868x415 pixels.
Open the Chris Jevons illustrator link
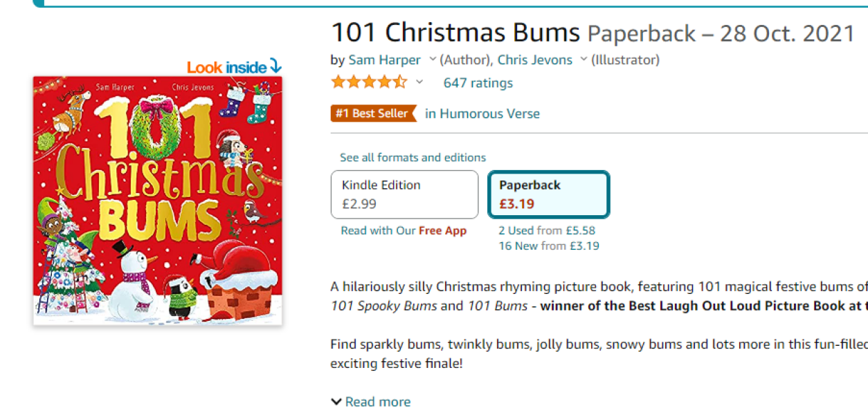tap(535, 60)
